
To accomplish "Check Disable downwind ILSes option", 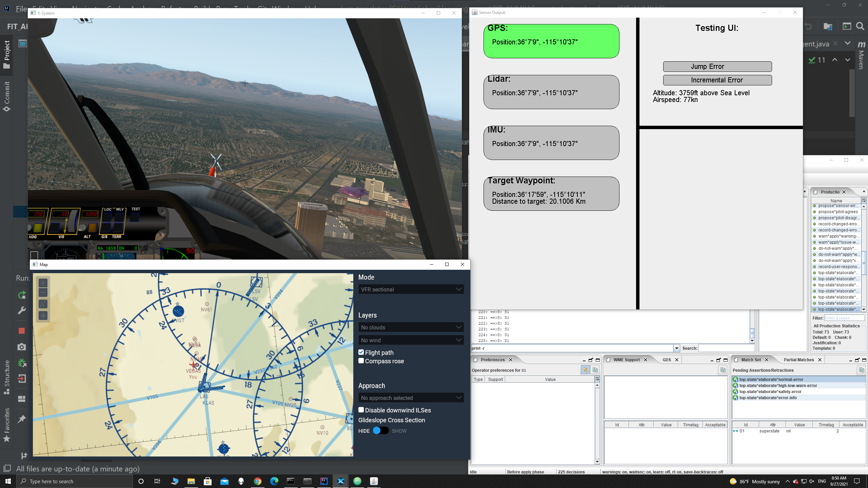I will pyautogui.click(x=361, y=410).
